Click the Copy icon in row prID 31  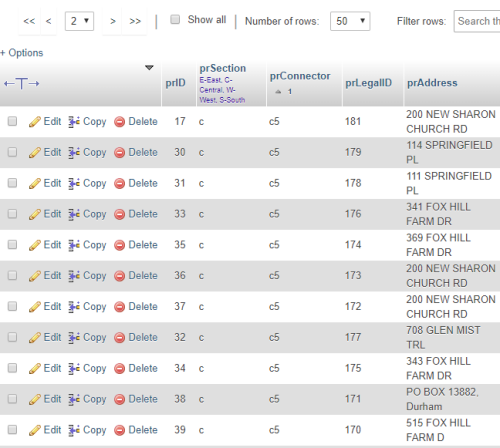[74, 184]
